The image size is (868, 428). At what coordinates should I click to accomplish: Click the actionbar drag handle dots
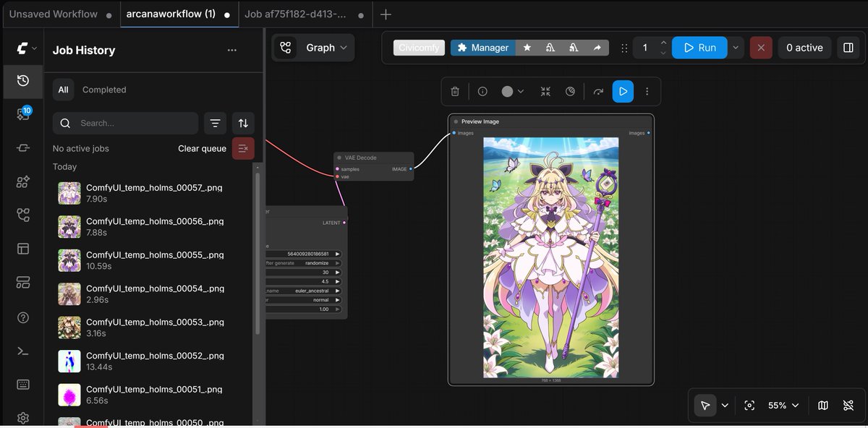point(624,48)
